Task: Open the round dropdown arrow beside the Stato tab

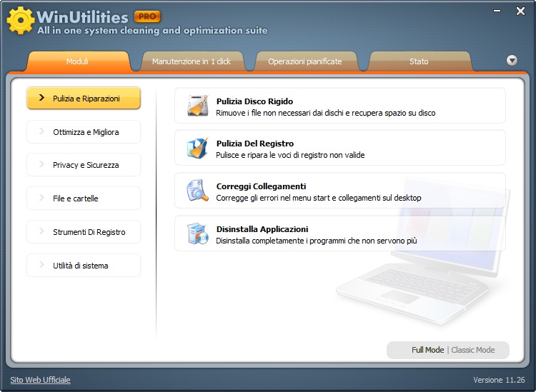Action: pos(512,61)
